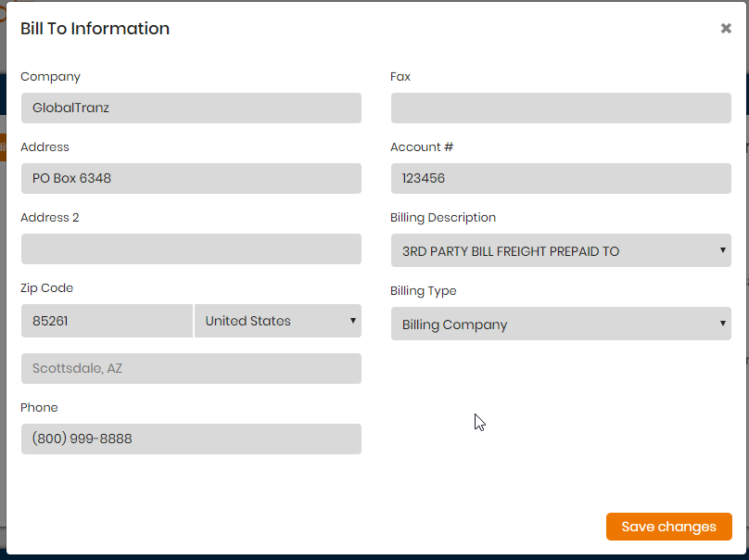Viewport: 749px width, 560px height.
Task: Click the Zip Code label text
Action: click(x=46, y=288)
